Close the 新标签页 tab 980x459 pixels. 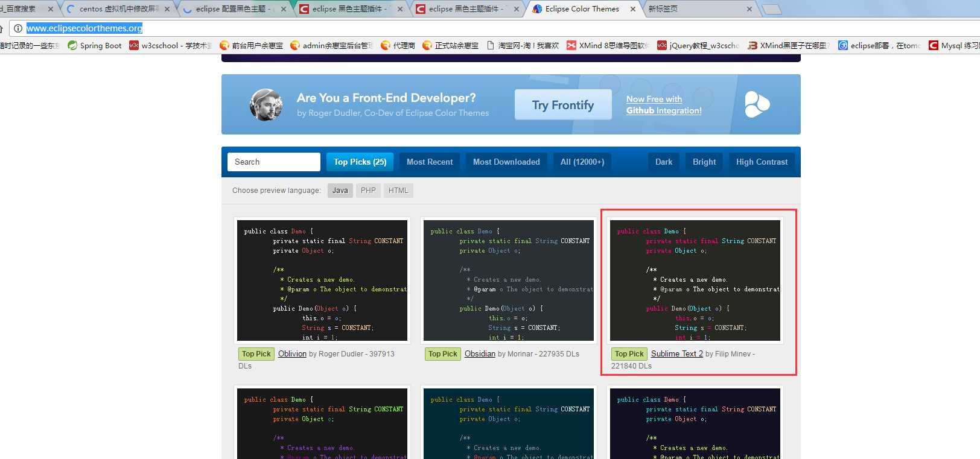point(749,9)
